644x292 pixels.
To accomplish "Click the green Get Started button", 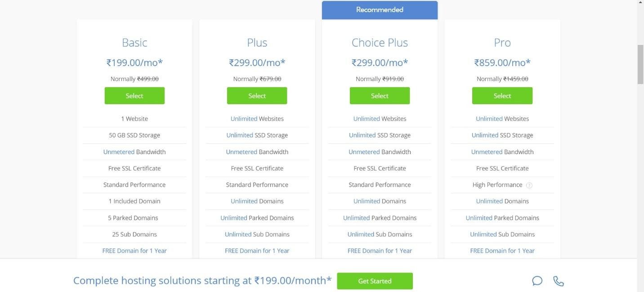I will 375,281.
